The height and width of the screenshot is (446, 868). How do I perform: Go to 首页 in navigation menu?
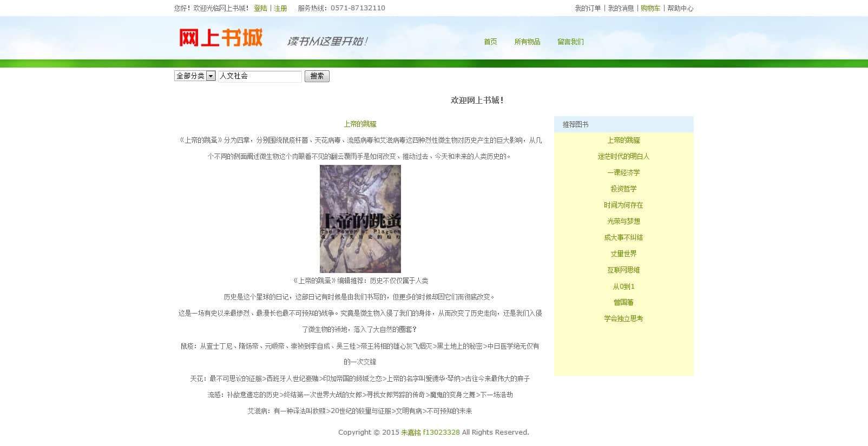tap(490, 42)
